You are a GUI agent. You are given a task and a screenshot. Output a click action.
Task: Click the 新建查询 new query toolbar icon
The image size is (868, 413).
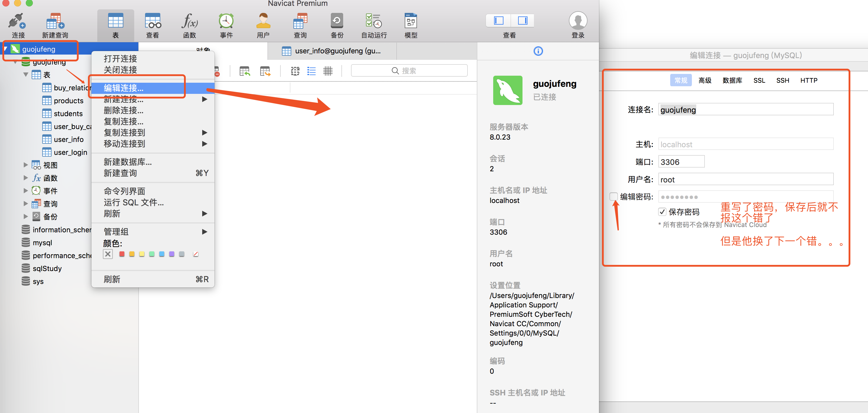(55, 21)
